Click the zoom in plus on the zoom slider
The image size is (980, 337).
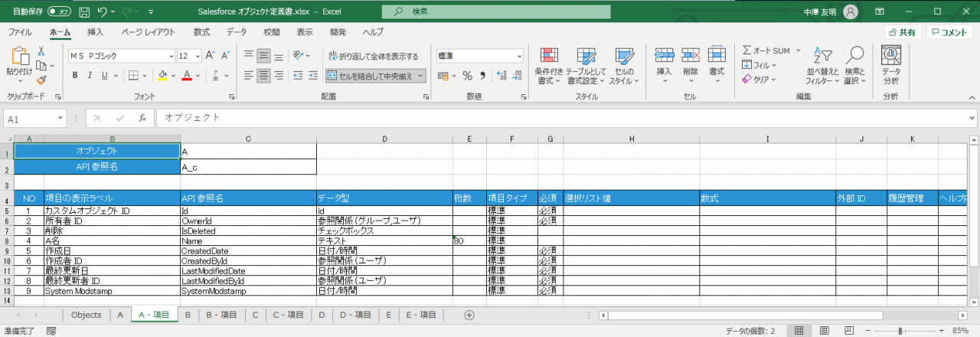point(940,331)
